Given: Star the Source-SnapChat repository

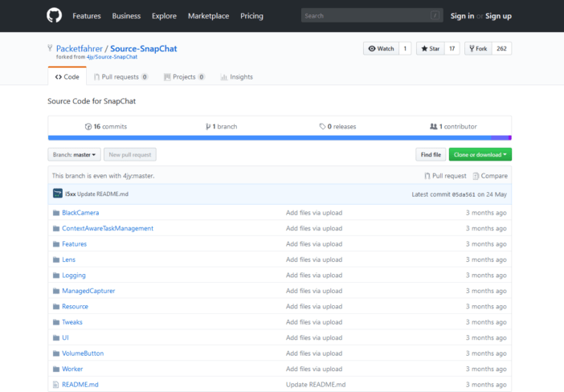Looking at the screenshot, I should pyautogui.click(x=430, y=48).
